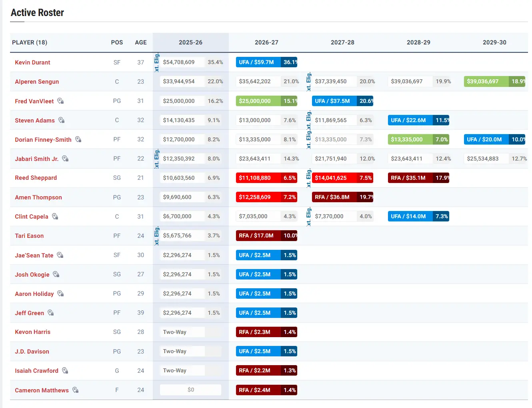Viewport: 532px width, 408px height.
Task: Open Tari Eason's player page
Action: [x=29, y=236]
